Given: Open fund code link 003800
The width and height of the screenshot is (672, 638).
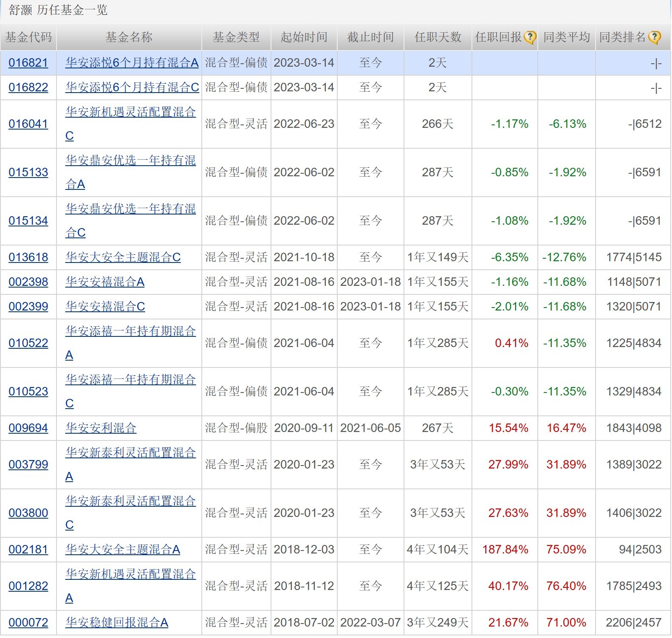Looking at the screenshot, I should [28, 513].
